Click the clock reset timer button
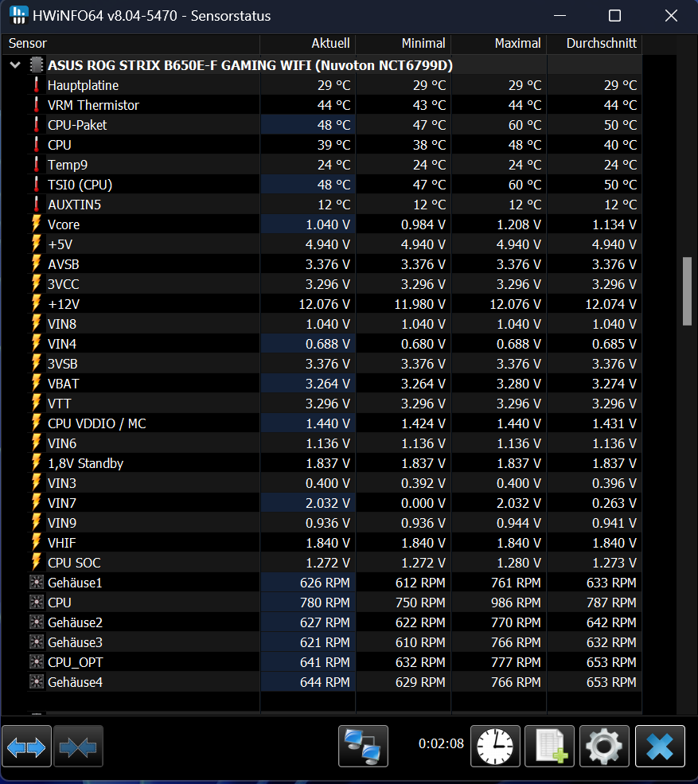This screenshot has height=784, width=698. [x=495, y=747]
